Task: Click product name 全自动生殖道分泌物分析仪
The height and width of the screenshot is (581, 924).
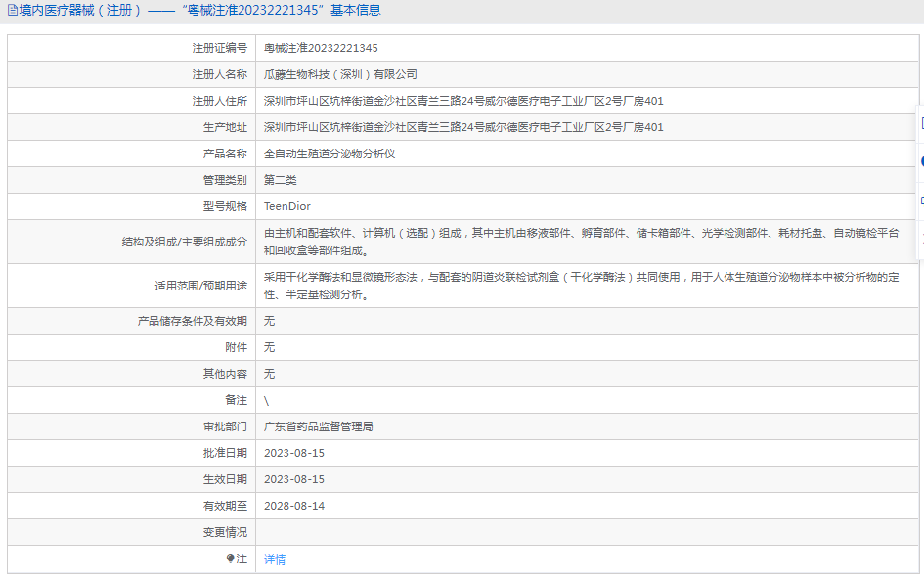Action: 330,154
